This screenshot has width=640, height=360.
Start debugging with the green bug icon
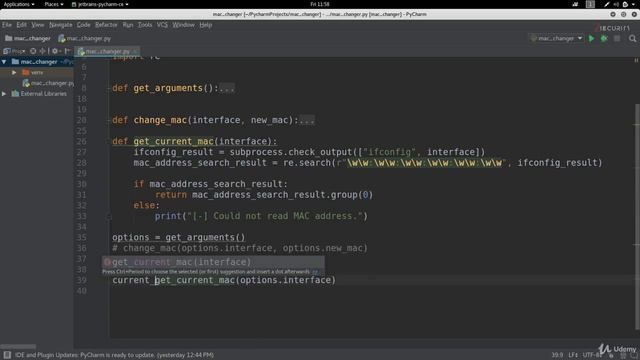(x=604, y=38)
